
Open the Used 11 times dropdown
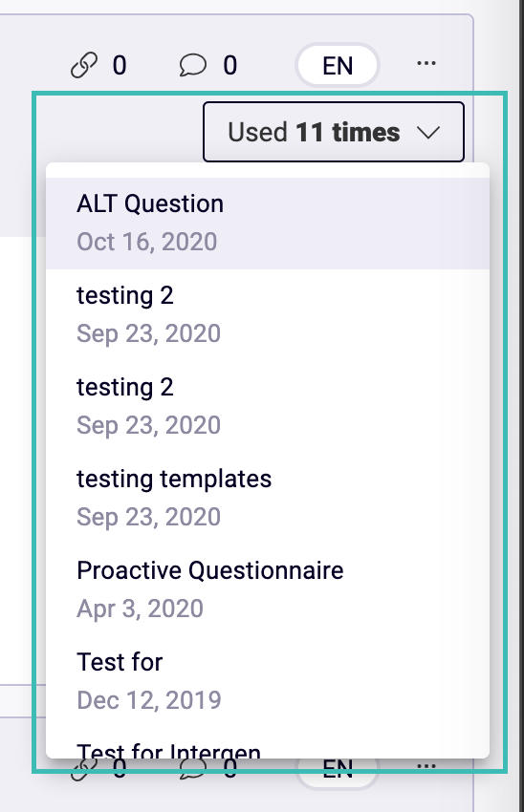tap(334, 132)
